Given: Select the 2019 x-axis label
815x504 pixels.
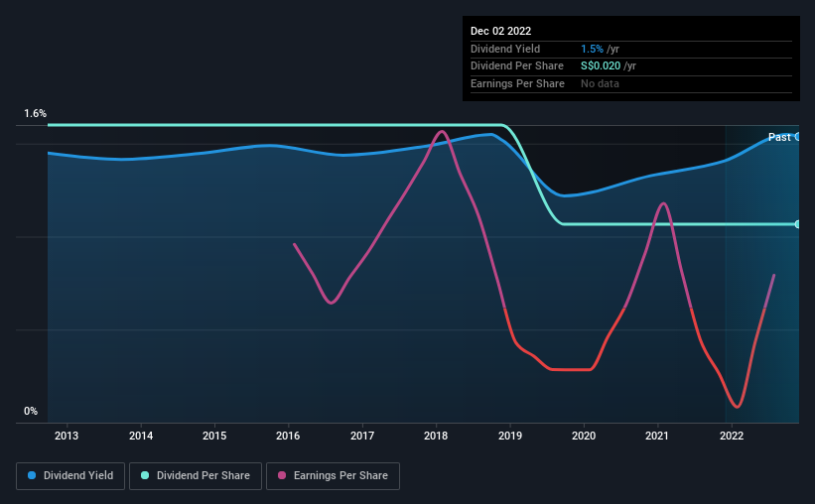Looking at the screenshot, I should pyautogui.click(x=510, y=436).
